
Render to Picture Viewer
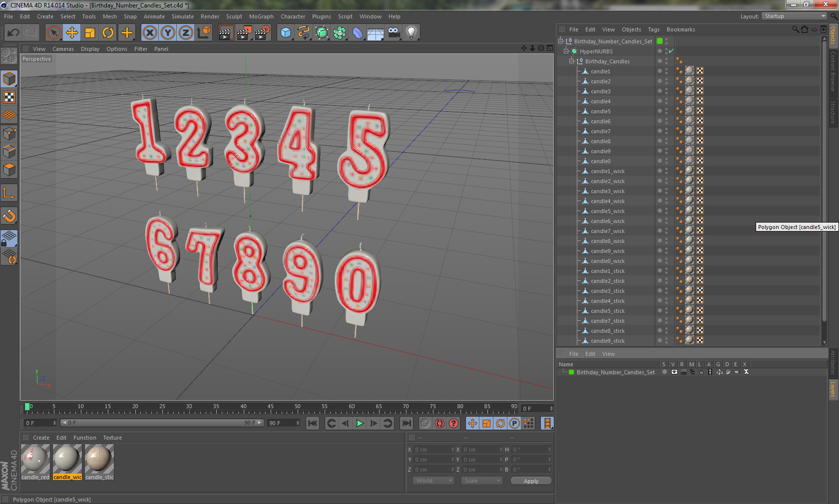pyautogui.click(x=244, y=33)
